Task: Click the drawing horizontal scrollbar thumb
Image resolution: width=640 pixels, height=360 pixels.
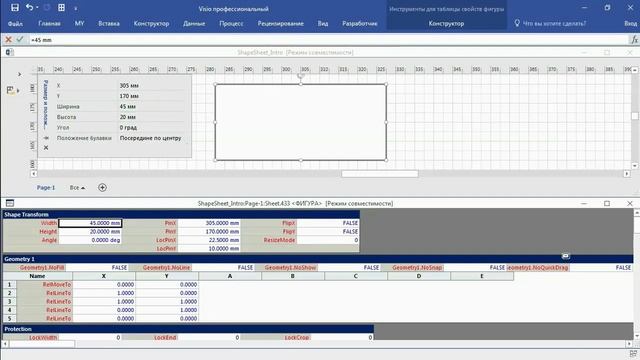Action: pos(380,174)
